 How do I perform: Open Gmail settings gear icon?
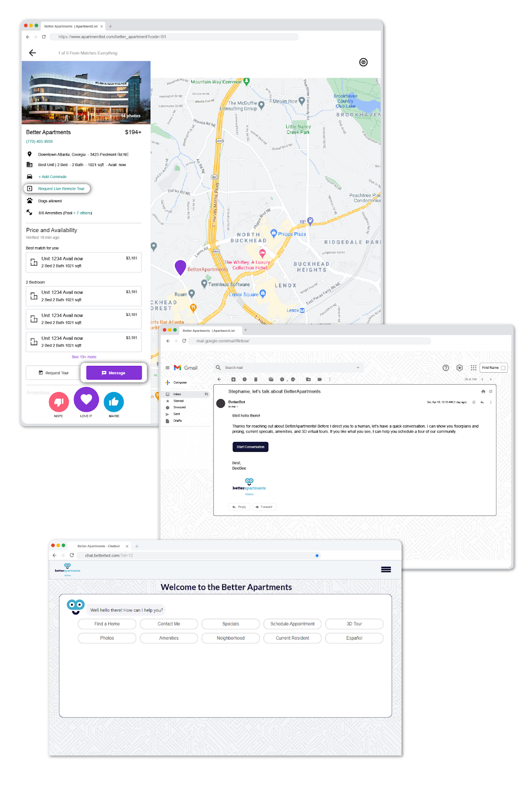click(x=459, y=368)
